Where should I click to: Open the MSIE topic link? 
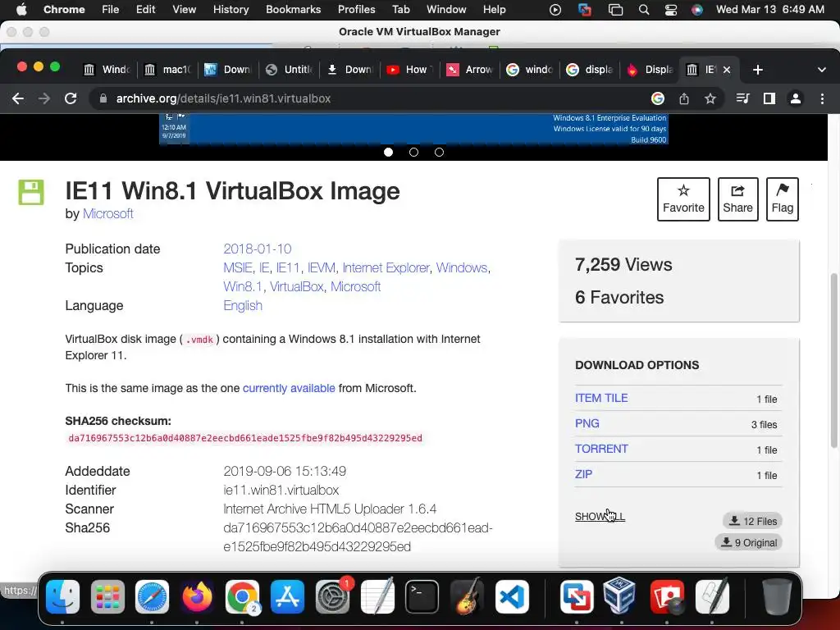point(237,268)
